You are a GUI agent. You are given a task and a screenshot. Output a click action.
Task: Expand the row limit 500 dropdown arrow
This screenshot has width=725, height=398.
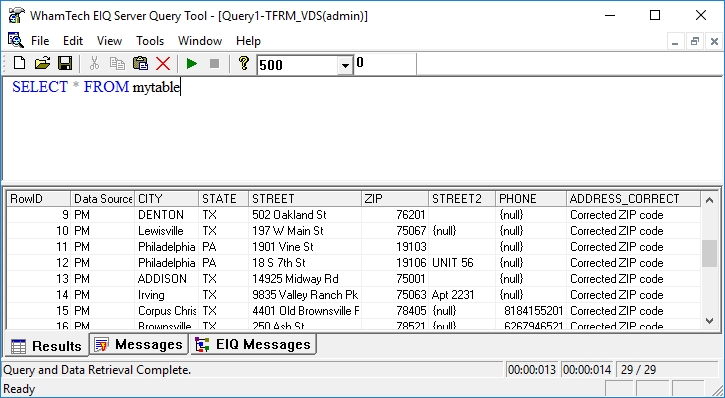344,65
